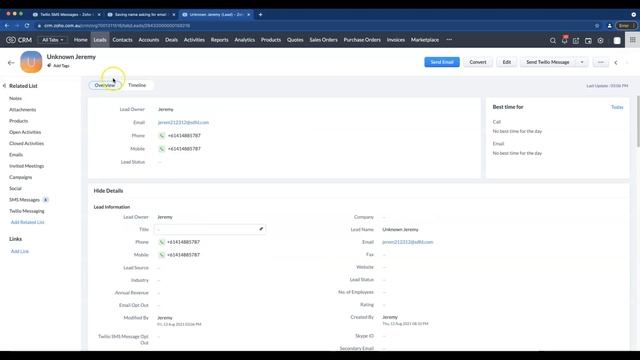Click the Send Email button
Image resolution: width=640 pixels, height=360 pixels.
click(x=442, y=62)
